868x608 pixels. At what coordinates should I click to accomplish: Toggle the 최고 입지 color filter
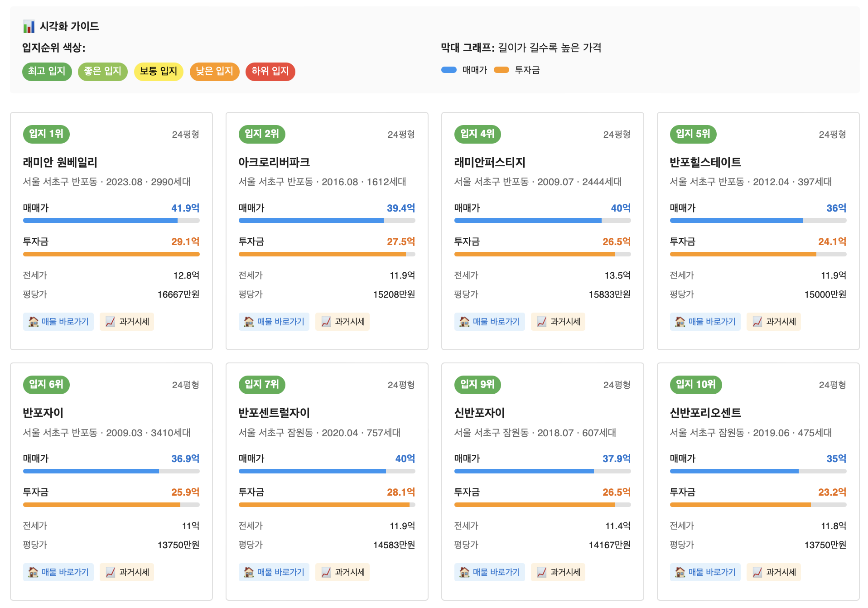tap(47, 71)
